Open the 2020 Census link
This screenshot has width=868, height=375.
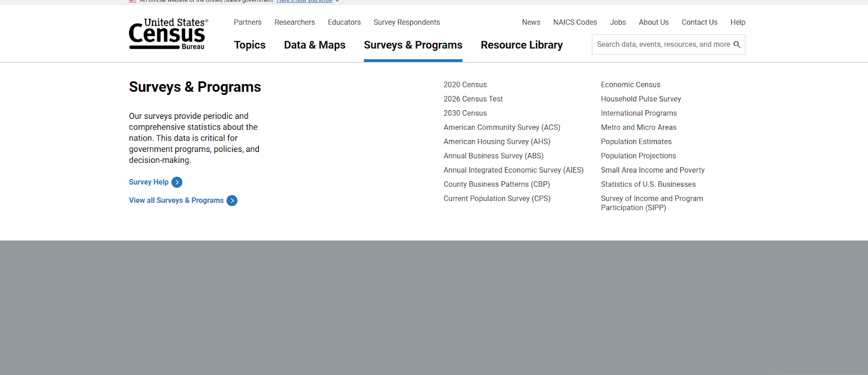465,85
